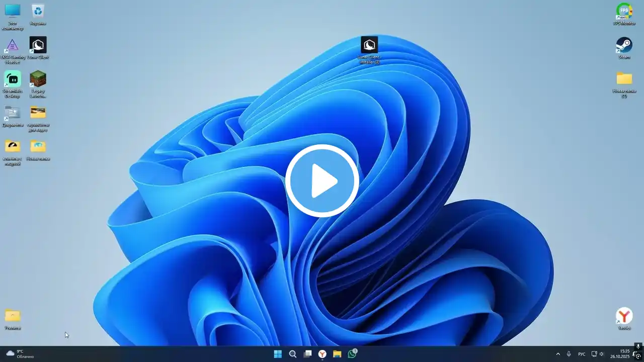The image size is (644, 362).
Task: Open the clock and calendar showing 15:35
Action: 620,354
